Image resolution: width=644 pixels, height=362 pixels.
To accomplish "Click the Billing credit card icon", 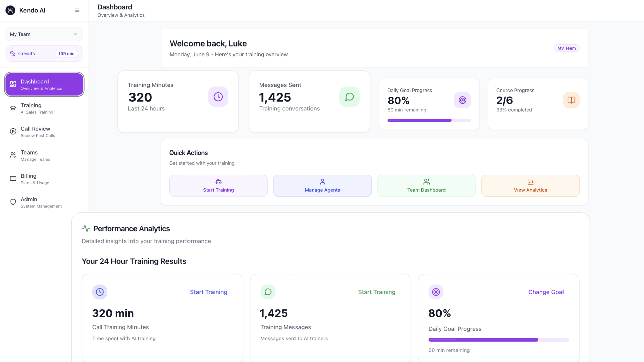I will [13, 179].
